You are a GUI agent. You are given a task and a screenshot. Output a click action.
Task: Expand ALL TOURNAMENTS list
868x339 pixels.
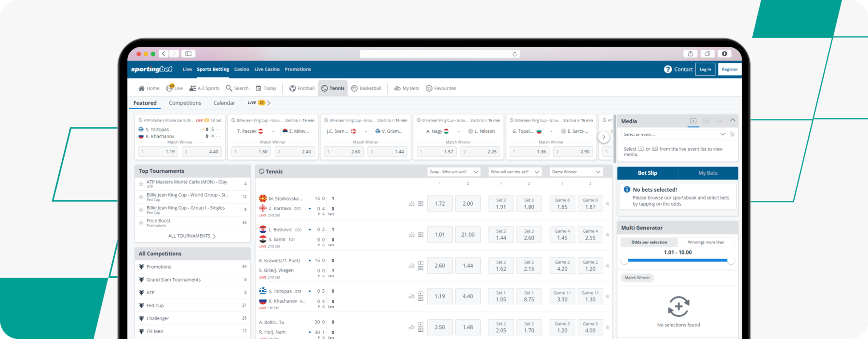192,236
